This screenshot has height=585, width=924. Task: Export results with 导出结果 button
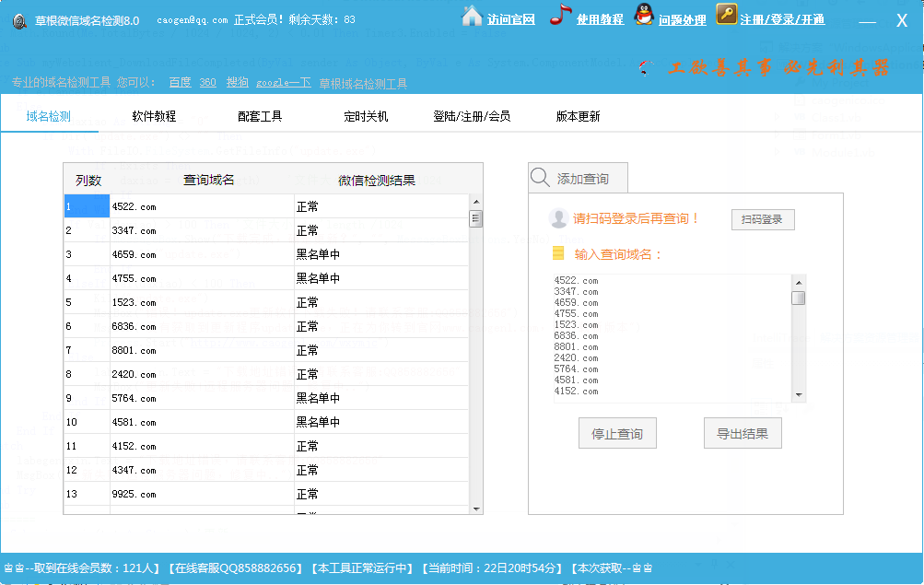point(743,434)
